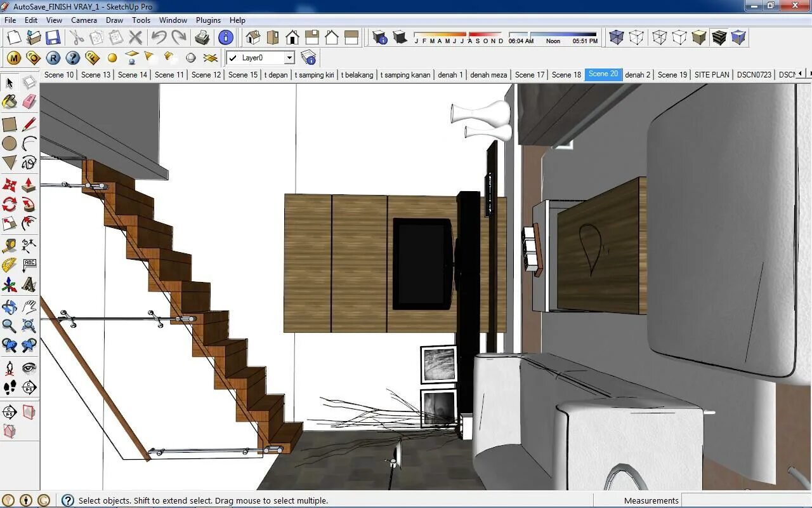Select the Scale tool
The width and height of the screenshot is (812, 508).
pos(10,224)
